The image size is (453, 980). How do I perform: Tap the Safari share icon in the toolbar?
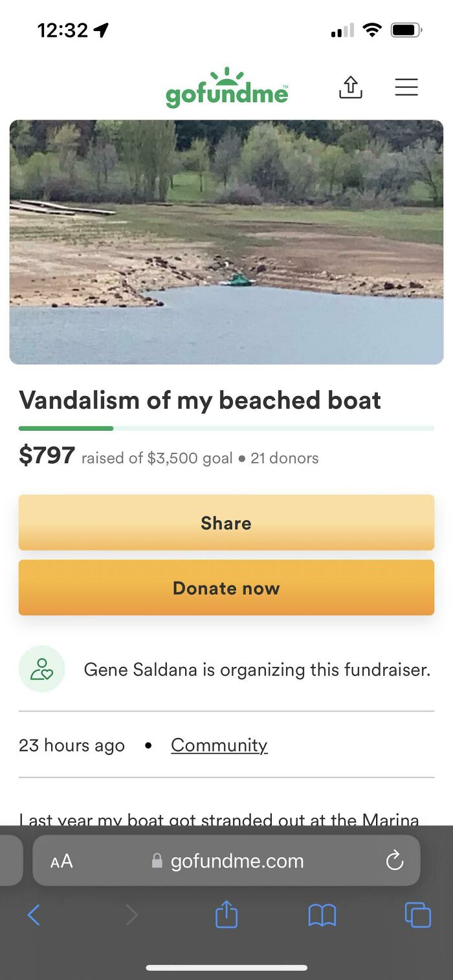pos(226,915)
